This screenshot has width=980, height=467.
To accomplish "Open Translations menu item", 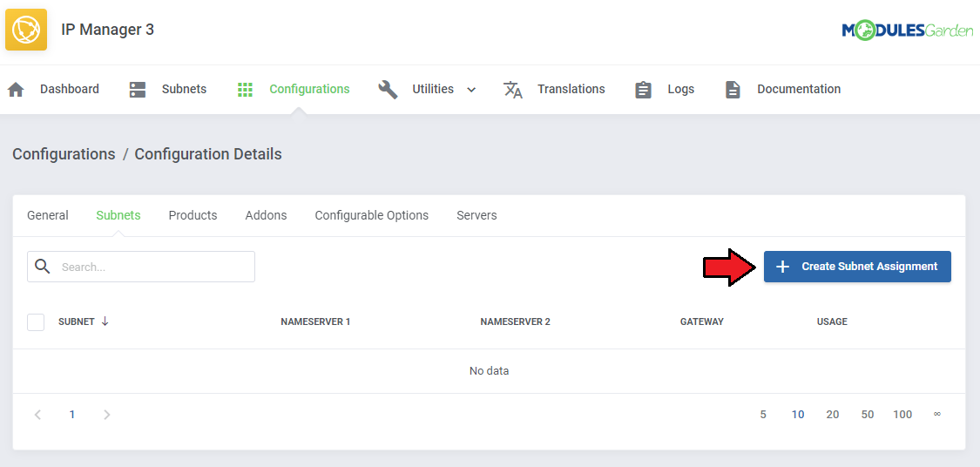I will pos(571,89).
